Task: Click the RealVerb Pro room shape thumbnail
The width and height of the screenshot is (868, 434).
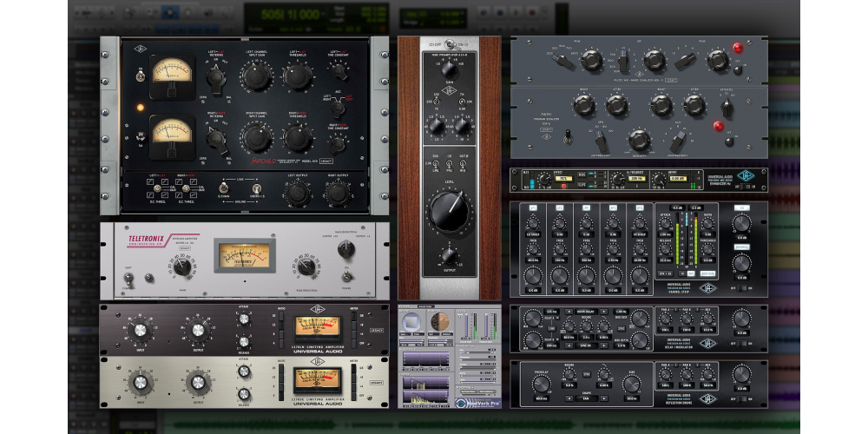Action: [x=411, y=320]
